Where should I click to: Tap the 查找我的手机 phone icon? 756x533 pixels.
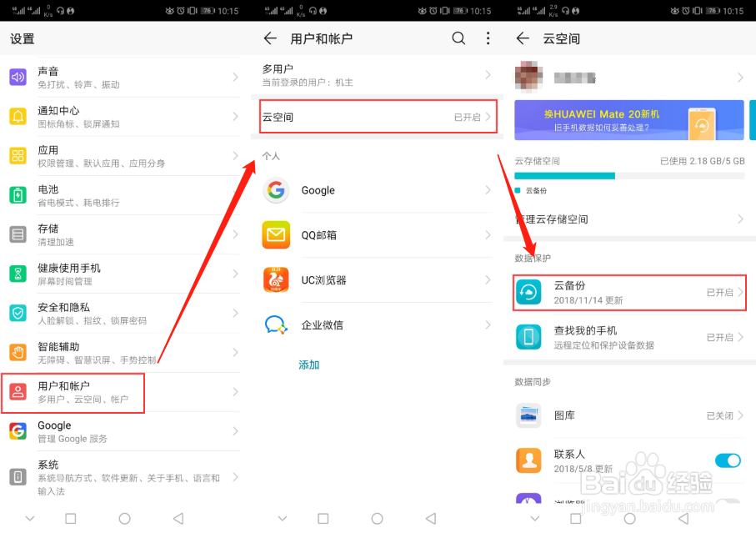tap(528, 337)
